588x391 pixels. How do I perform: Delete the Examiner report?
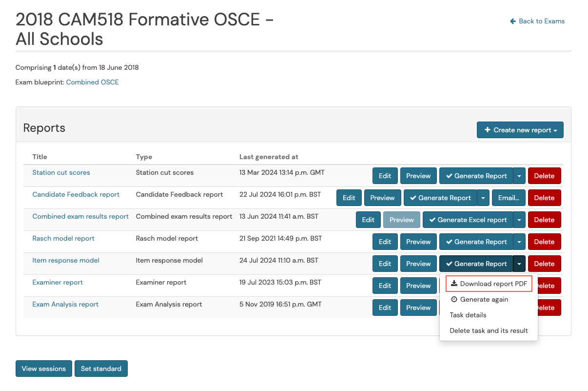pos(552,286)
